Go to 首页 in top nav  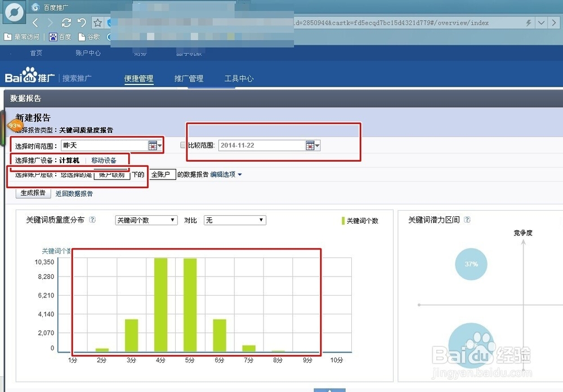pos(36,53)
